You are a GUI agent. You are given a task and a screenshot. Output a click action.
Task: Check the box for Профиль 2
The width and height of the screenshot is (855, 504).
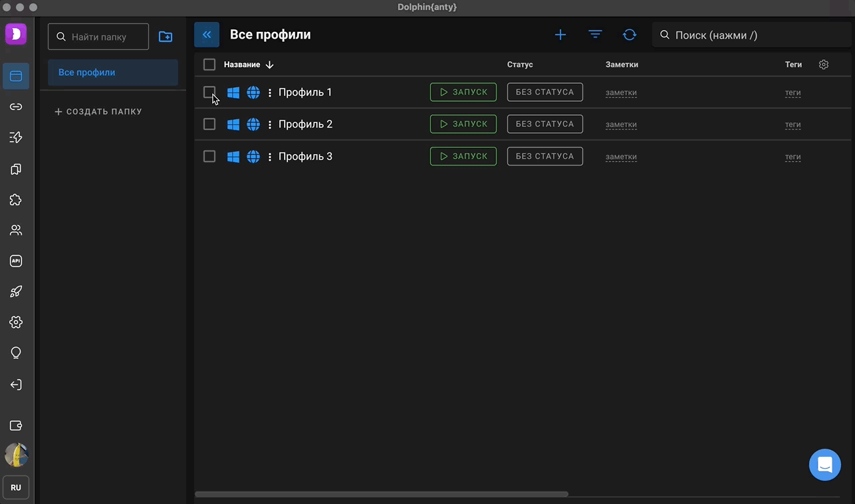tap(209, 124)
